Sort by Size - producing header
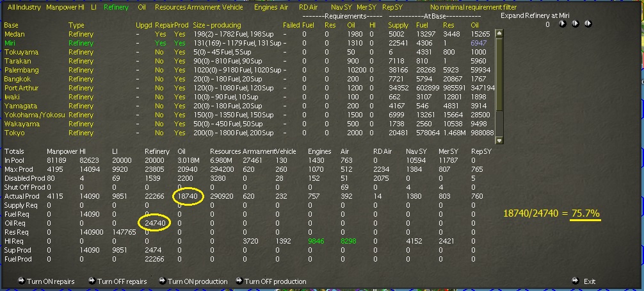 pos(217,25)
